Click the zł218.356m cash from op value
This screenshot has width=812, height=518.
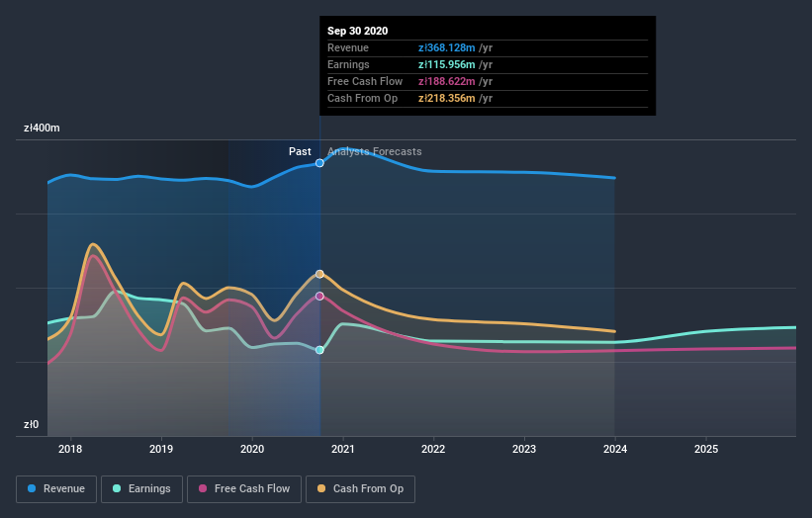(x=446, y=98)
